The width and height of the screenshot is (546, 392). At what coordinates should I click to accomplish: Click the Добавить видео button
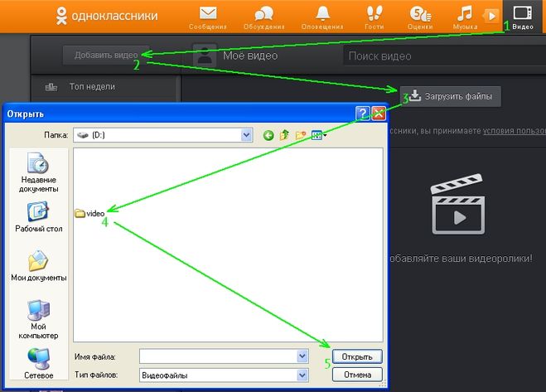point(106,56)
